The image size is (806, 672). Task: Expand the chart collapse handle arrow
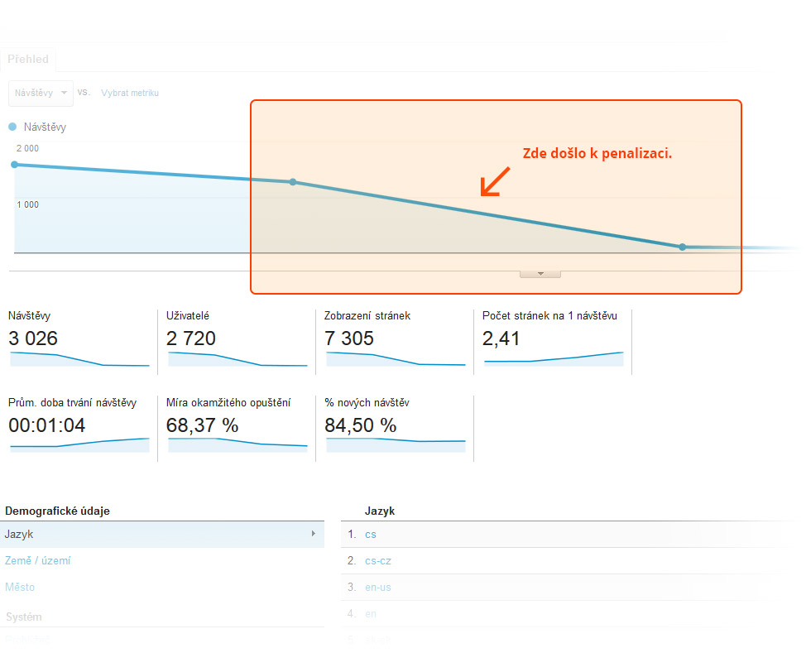(540, 273)
